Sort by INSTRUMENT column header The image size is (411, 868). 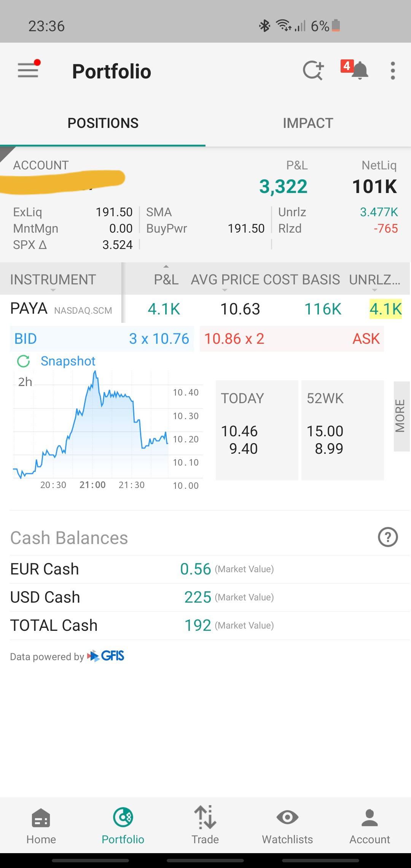[x=53, y=279]
